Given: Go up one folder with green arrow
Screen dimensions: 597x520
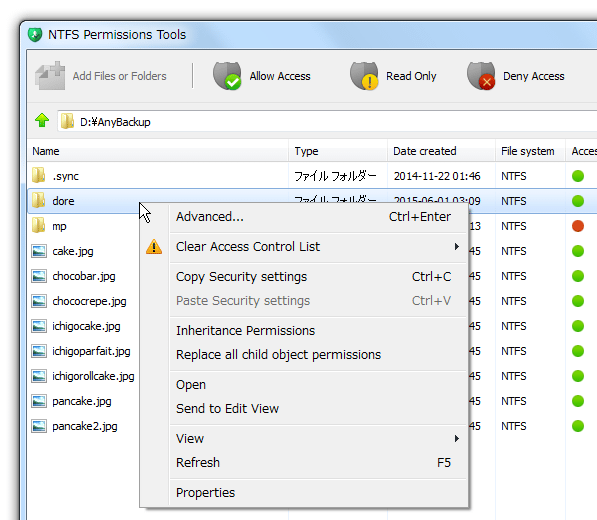Looking at the screenshot, I should point(42,121).
